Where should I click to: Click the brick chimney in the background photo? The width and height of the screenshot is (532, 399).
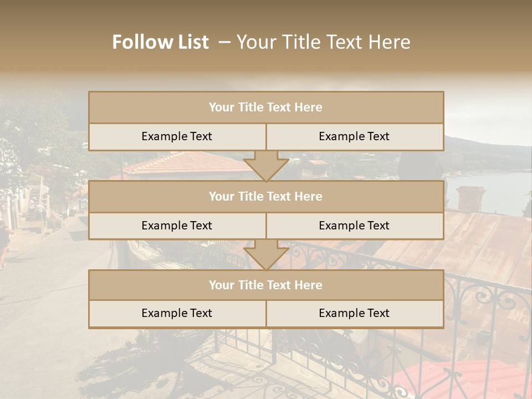point(471,198)
